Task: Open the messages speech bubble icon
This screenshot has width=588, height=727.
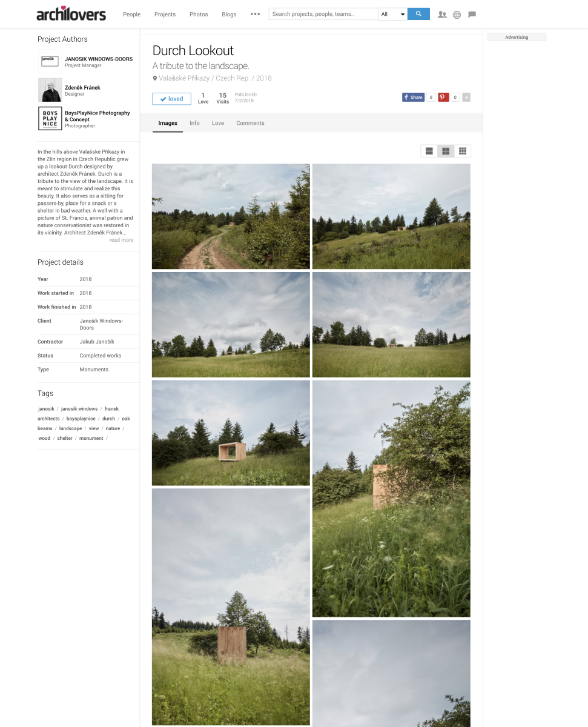Action: pyautogui.click(x=472, y=15)
